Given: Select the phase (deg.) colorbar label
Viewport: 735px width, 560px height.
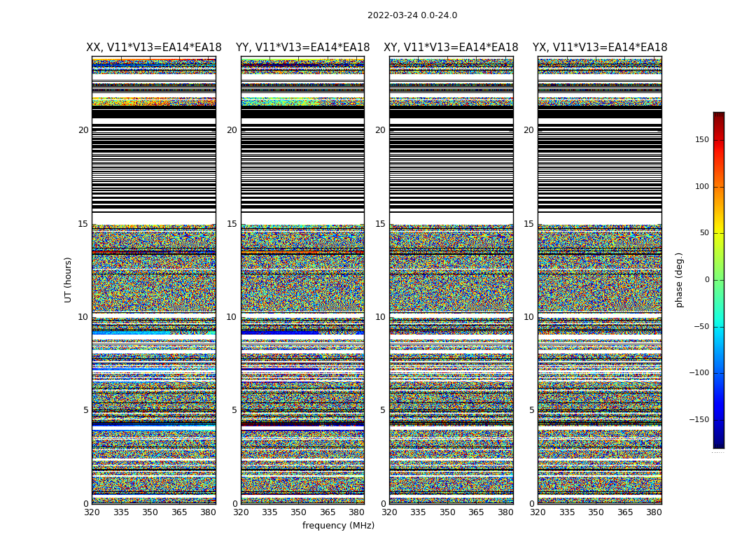Looking at the screenshot, I should (x=679, y=280).
